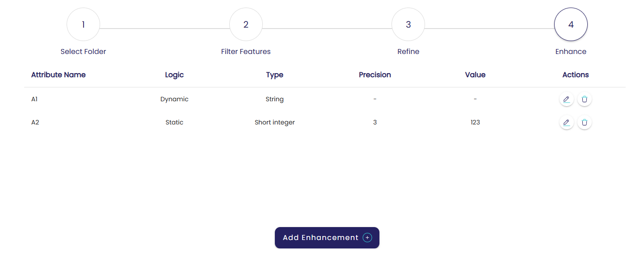644x269 pixels.
Task: Click the Enhance step label
Action: pyautogui.click(x=571, y=52)
